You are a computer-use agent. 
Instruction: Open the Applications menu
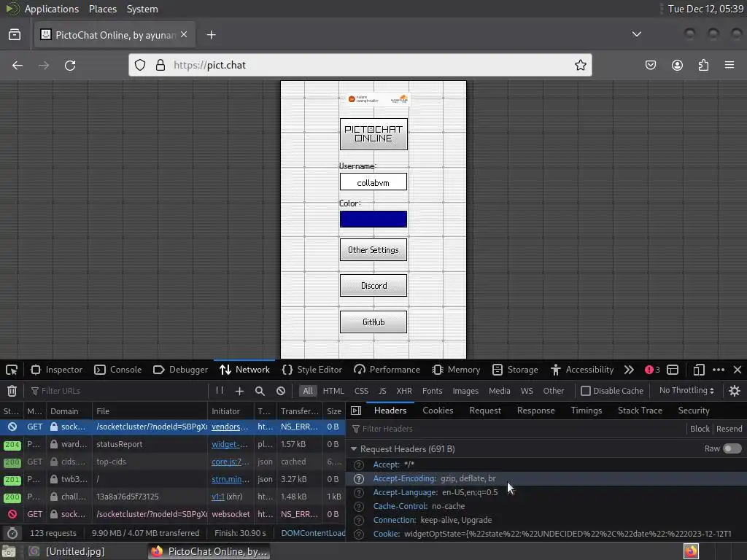tap(52, 9)
